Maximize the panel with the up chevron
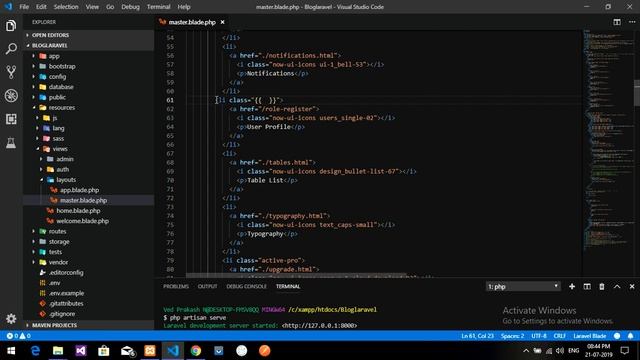This screenshot has width=640, height=360. [617, 287]
